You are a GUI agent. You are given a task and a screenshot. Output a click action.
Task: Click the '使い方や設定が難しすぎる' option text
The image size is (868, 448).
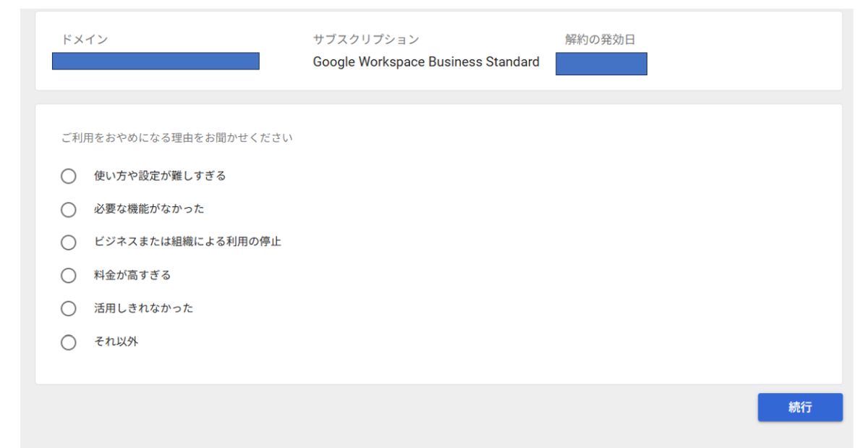[160, 176]
